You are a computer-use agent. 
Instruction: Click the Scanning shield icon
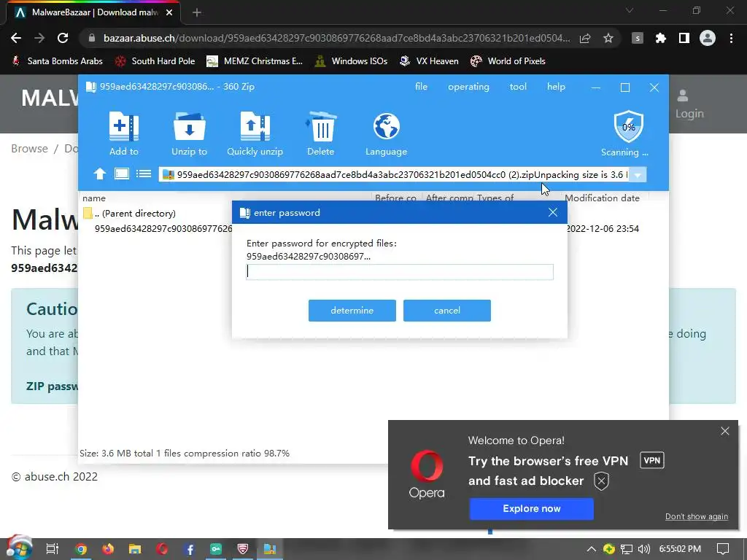click(x=628, y=127)
